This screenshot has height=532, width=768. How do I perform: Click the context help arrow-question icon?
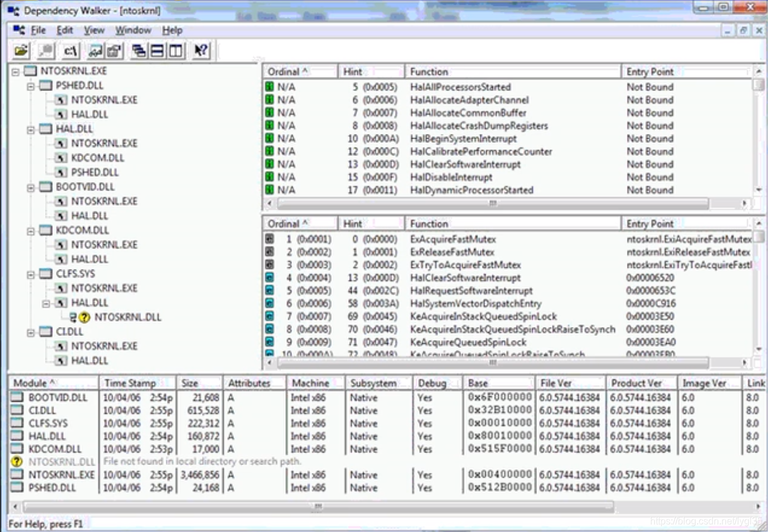click(x=201, y=51)
